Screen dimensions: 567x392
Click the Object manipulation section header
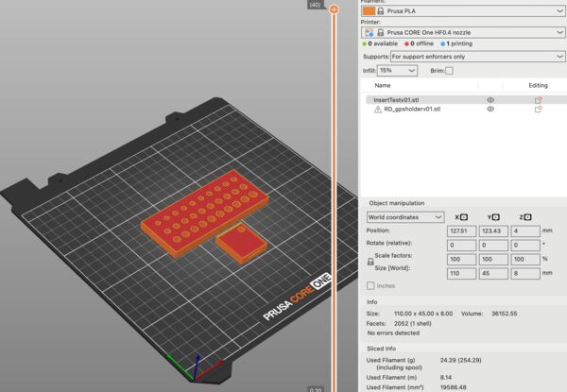click(x=397, y=203)
